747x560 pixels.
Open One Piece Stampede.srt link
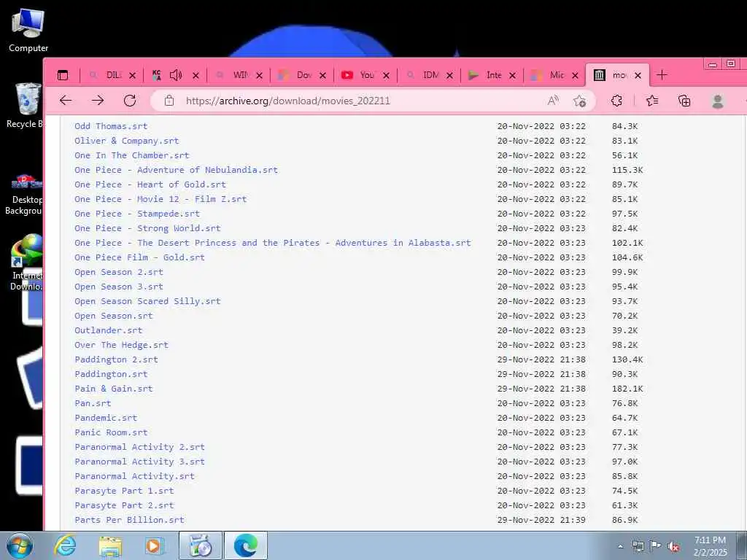point(137,214)
